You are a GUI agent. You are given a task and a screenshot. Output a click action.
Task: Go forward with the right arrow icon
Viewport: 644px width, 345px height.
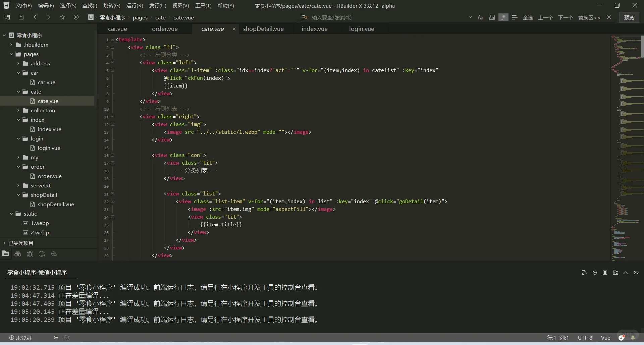(x=49, y=17)
